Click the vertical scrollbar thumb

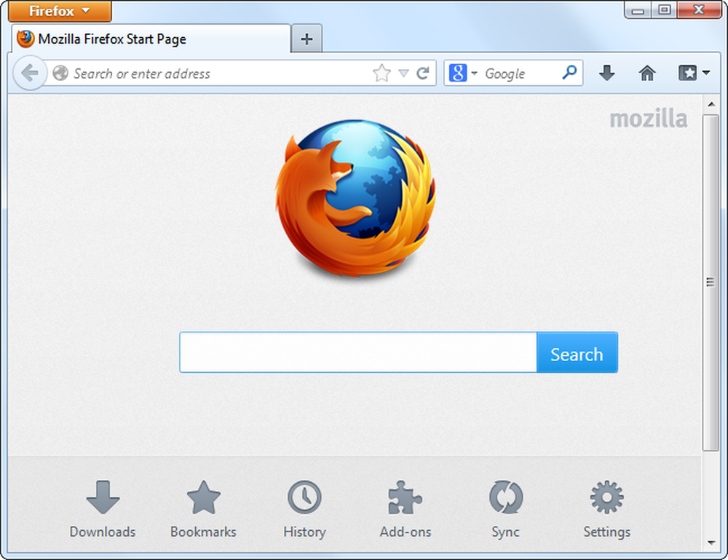pyautogui.click(x=711, y=283)
